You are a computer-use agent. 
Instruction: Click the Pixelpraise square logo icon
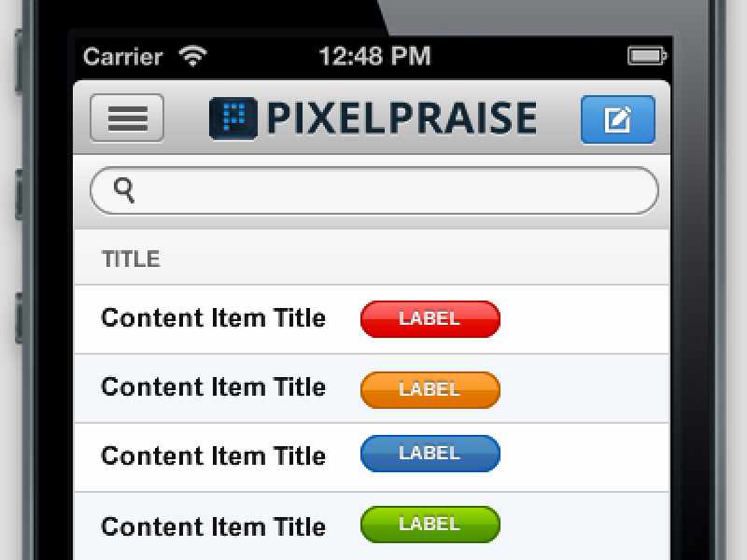point(233,119)
